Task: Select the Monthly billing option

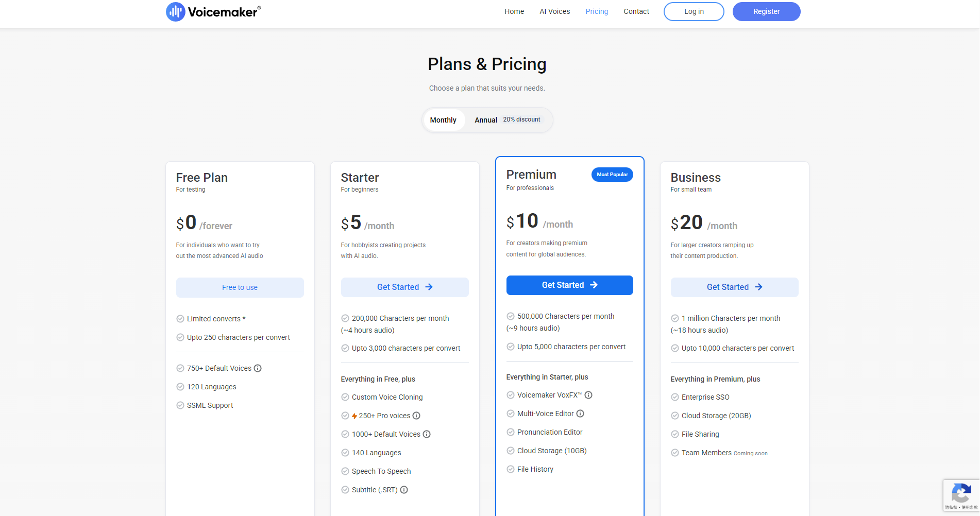Action: point(443,119)
